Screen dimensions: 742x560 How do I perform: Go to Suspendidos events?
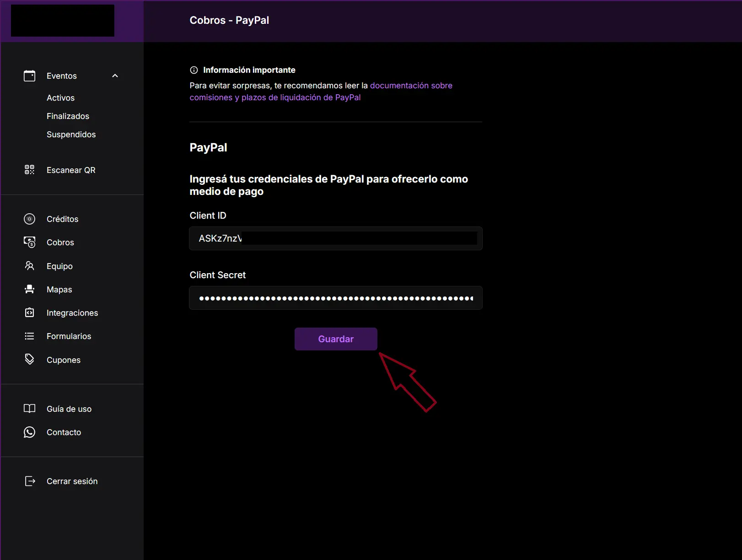71,135
